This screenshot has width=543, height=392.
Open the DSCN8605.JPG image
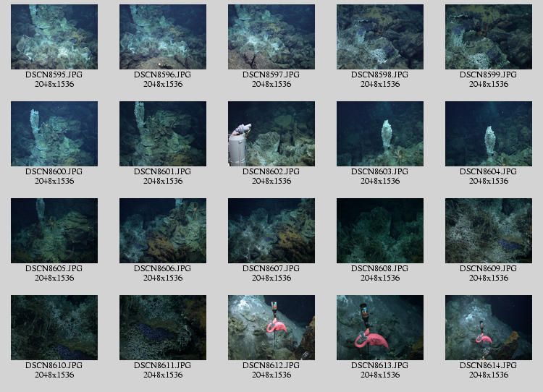click(x=54, y=231)
